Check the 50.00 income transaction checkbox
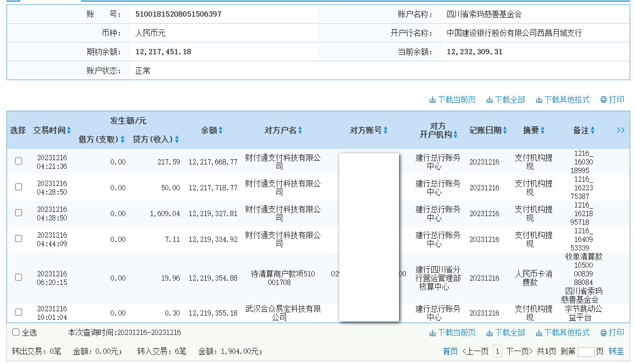This screenshot has width=634, height=364. pos(19,187)
